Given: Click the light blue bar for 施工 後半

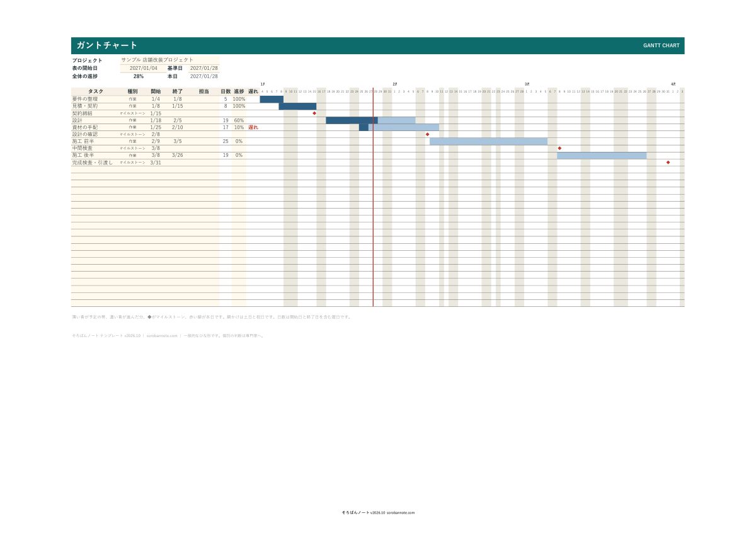Looking at the screenshot, I should click(602, 155).
